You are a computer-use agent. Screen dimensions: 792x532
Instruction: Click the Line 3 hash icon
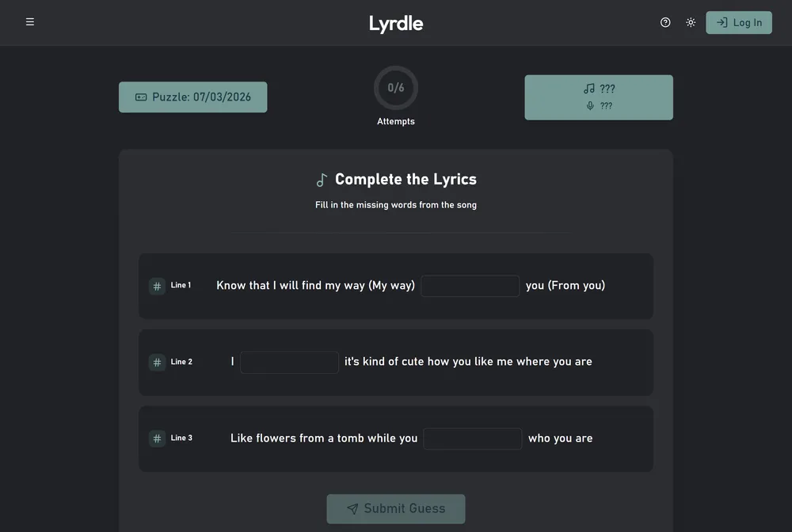pyautogui.click(x=157, y=439)
